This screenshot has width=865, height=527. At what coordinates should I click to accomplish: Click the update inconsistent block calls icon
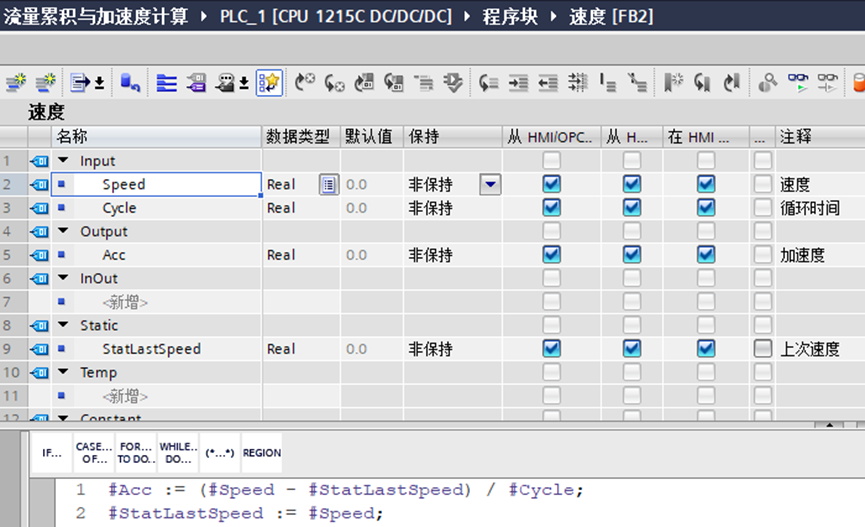pyautogui.click(x=364, y=83)
